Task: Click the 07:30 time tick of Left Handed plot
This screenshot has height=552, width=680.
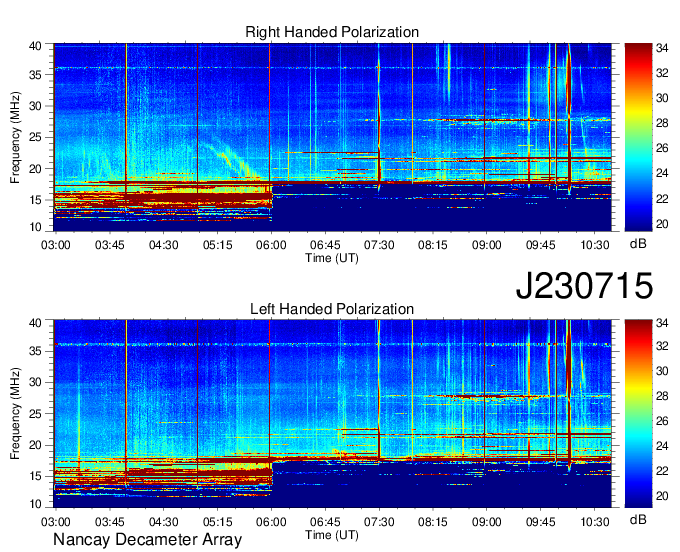Action: point(379,522)
